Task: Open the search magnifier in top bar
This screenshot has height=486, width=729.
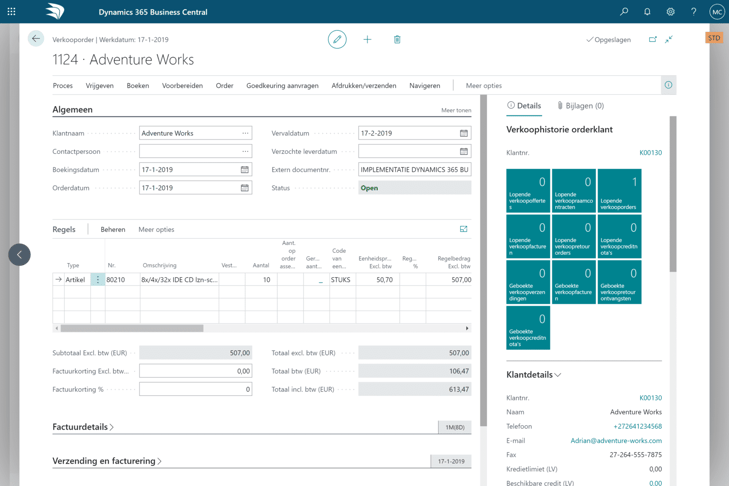Action: pos(624,12)
